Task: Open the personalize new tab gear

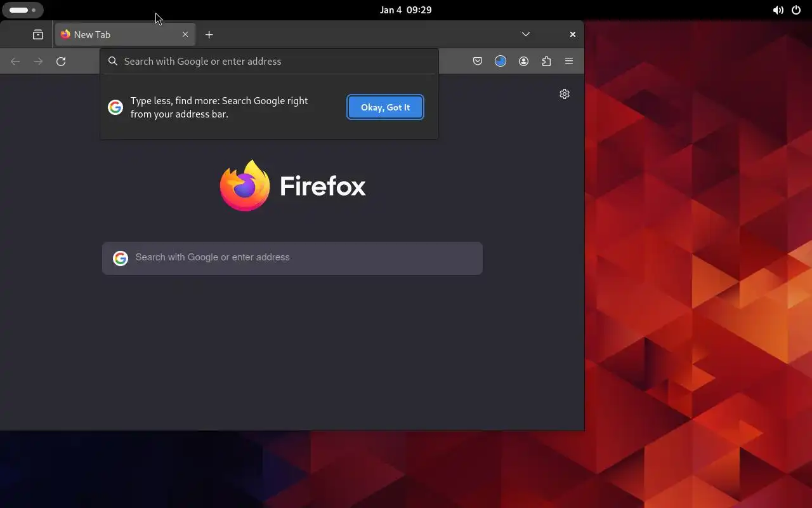Action: [x=565, y=94]
